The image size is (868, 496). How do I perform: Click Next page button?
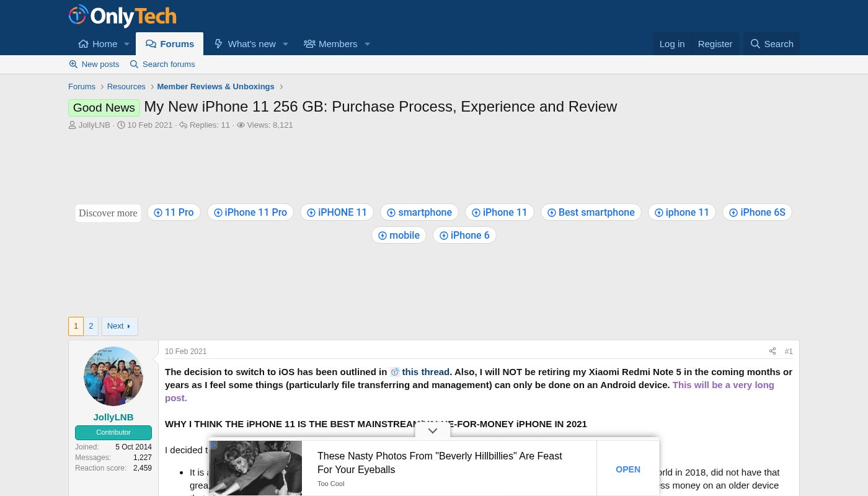coord(119,326)
